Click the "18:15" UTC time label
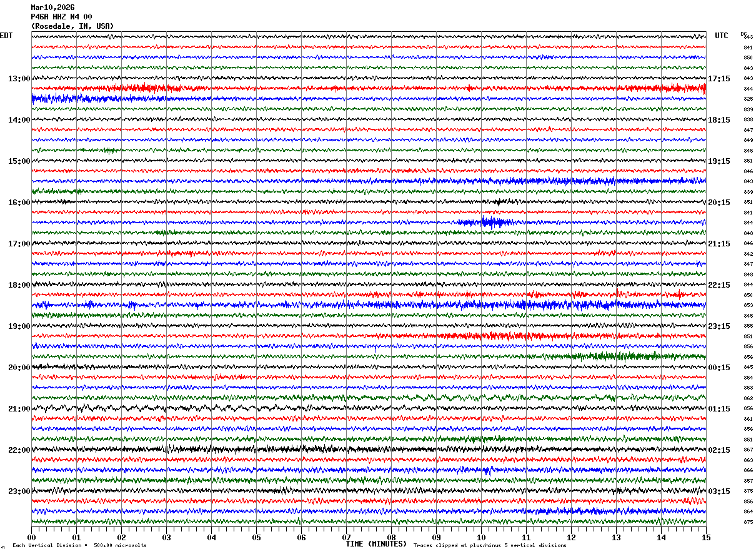756x554 pixels. click(x=719, y=120)
